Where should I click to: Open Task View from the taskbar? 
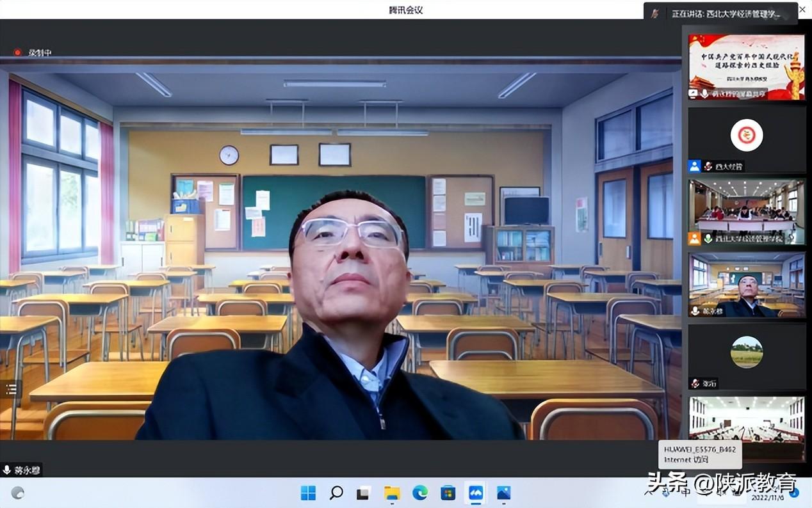pyautogui.click(x=363, y=493)
